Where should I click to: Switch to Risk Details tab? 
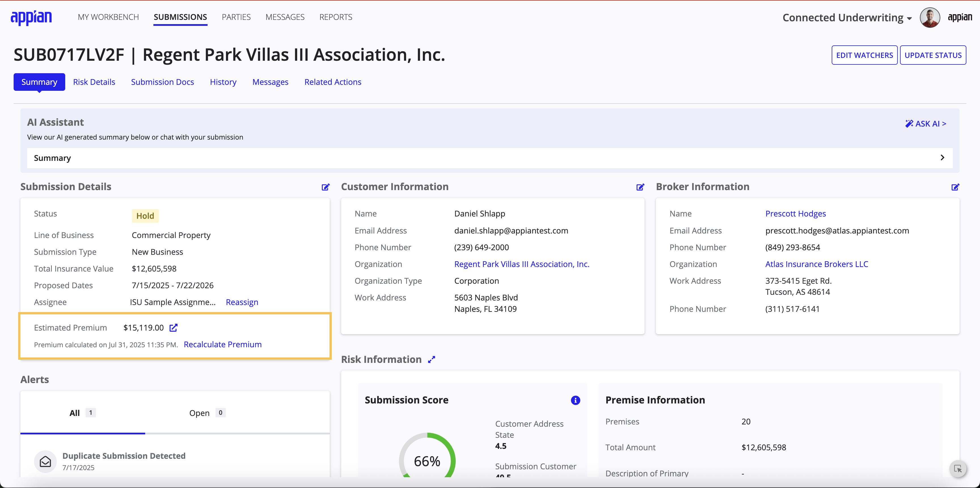pyautogui.click(x=94, y=82)
